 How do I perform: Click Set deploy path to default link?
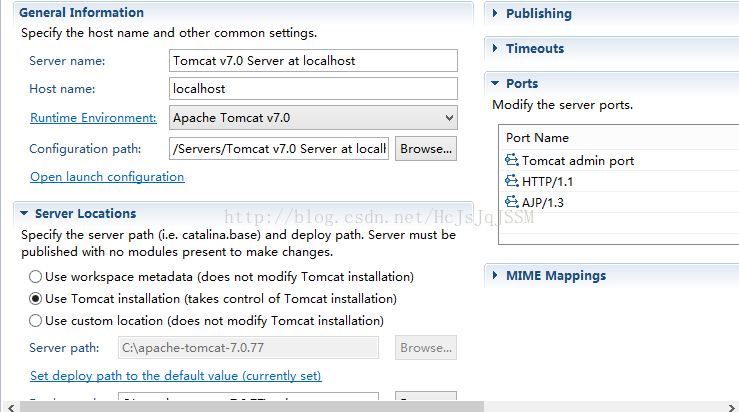(x=176, y=376)
